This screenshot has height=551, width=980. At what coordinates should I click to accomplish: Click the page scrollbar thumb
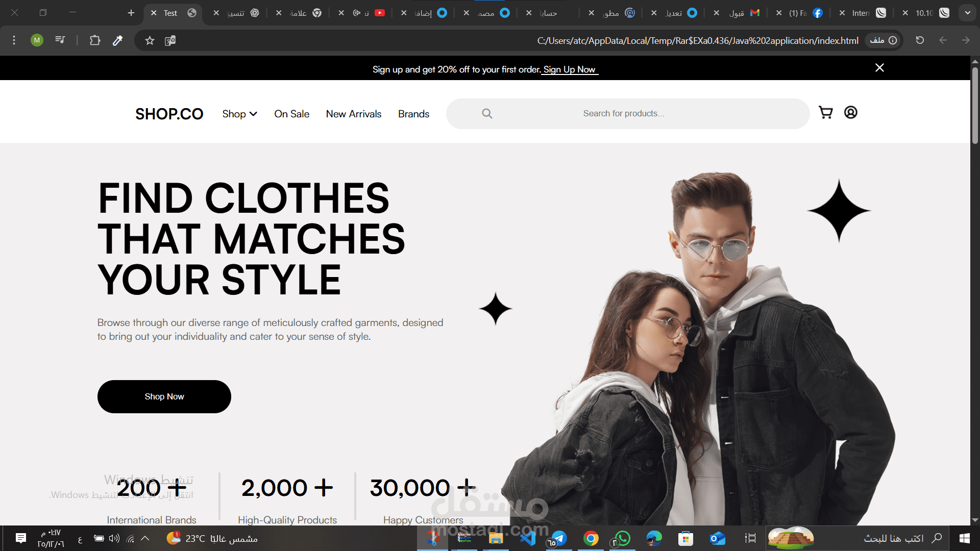[975, 105]
